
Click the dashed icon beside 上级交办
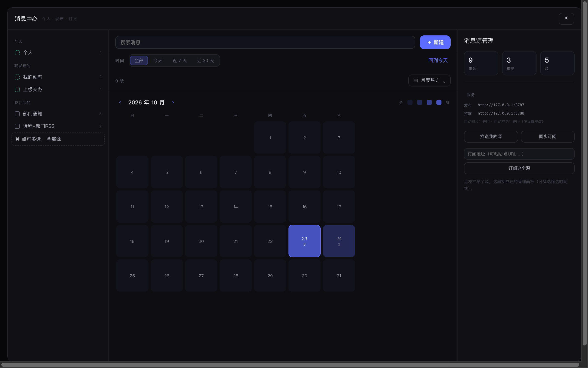pyautogui.click(x=17, y=89)
